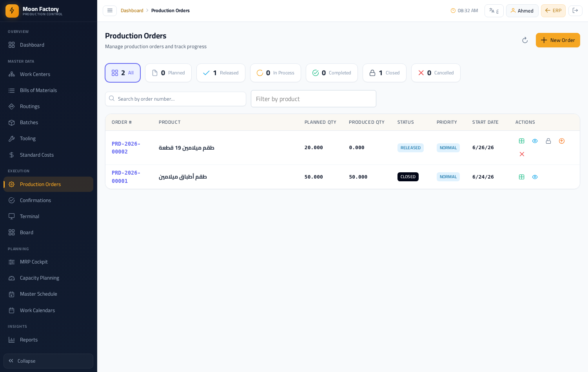Screen dimensions: 588x372
Task: Open Reports in the sidebar
Action: (x=48, y=340)
